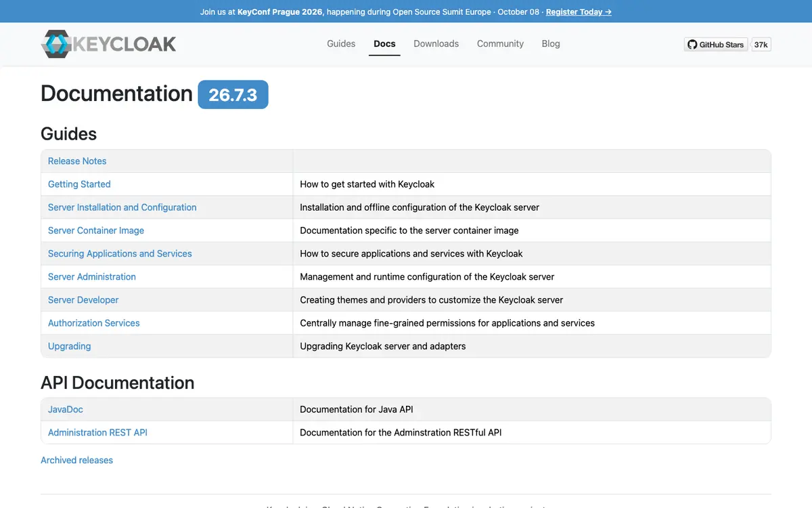Click the Keycloak logo

click(x=108, y=44)
